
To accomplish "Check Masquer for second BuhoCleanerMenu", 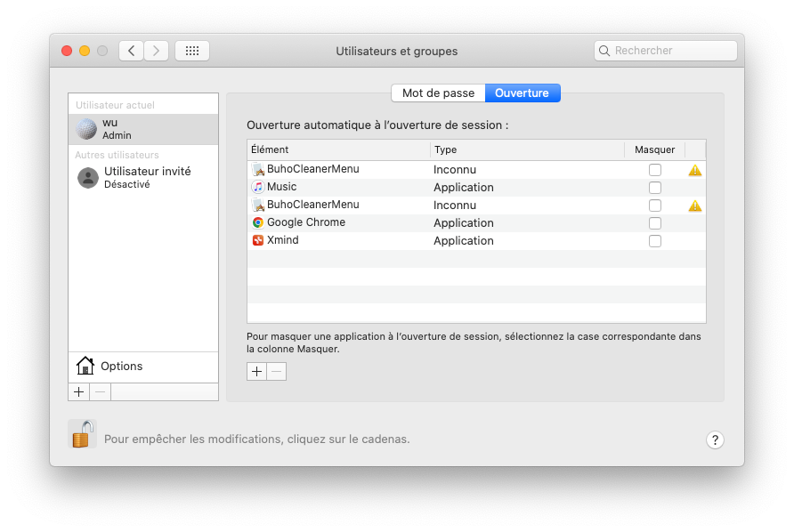I will [x=655, y=206].
